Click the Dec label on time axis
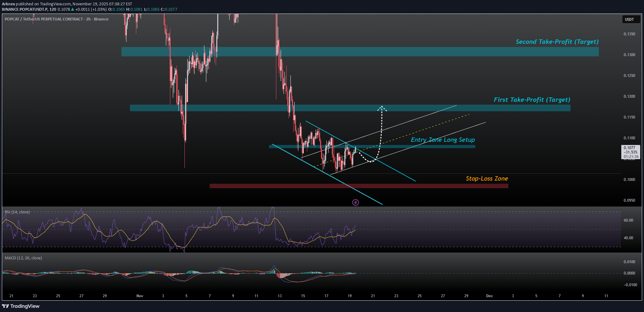 489,296
